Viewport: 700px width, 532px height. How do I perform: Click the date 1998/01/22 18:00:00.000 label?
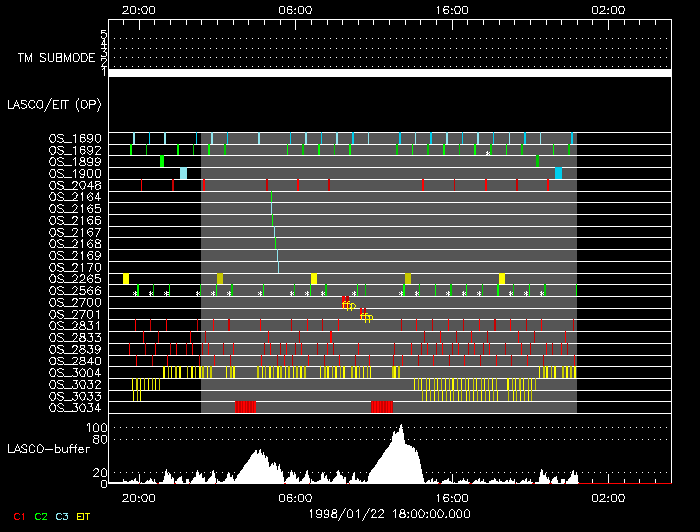point(388,511)
